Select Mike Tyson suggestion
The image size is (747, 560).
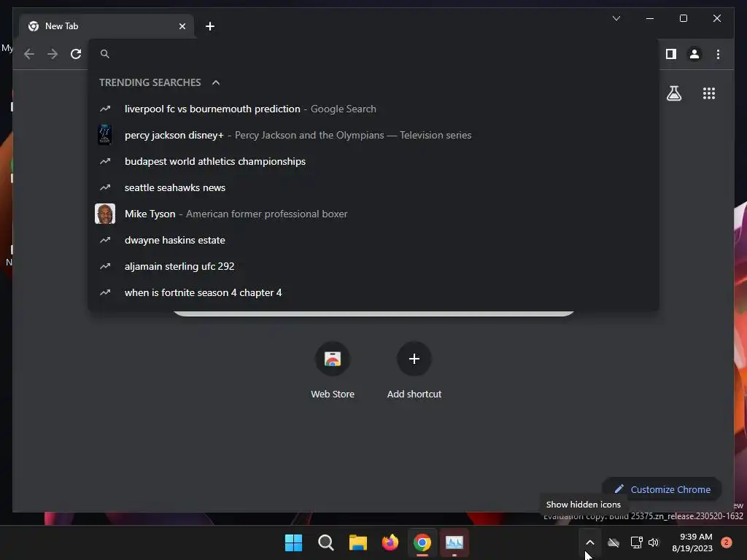(373, 214)
